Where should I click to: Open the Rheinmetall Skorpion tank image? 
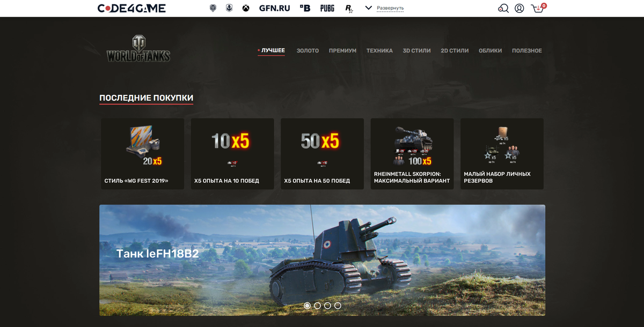[x=412, y=146]
